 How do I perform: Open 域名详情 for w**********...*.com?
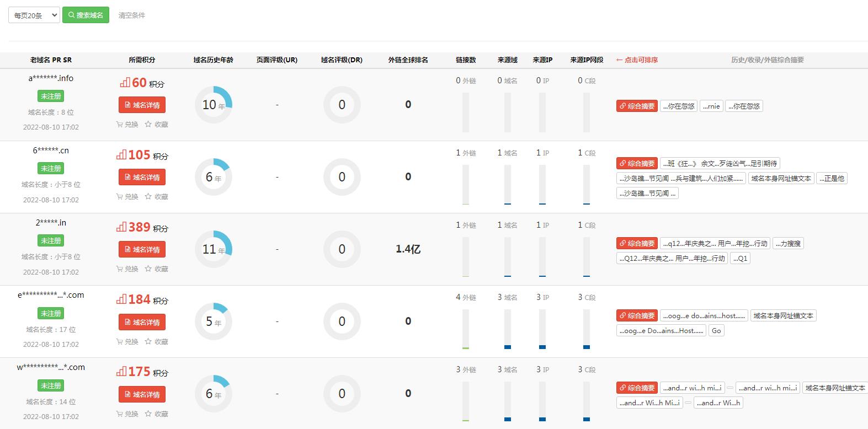pos(142,394)
